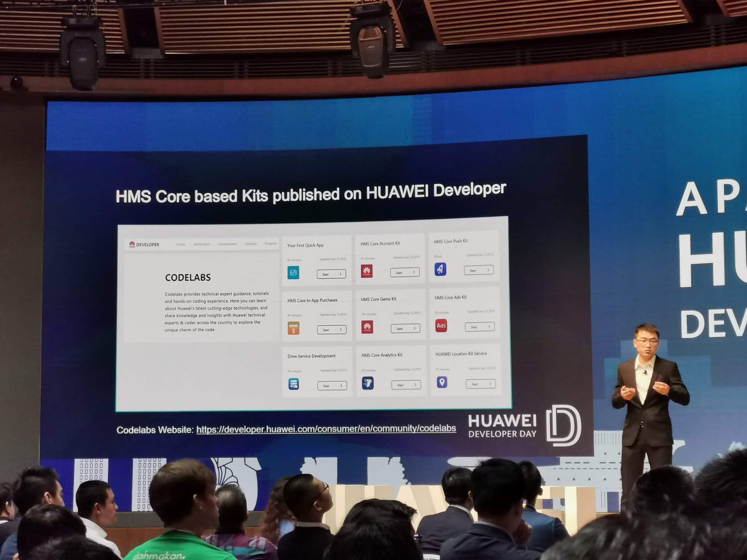The height and width of the screenshot is (560, 747).
Task: Click the Huawei DEVELOPER logo in the header
Action: [x=144, y=245]
